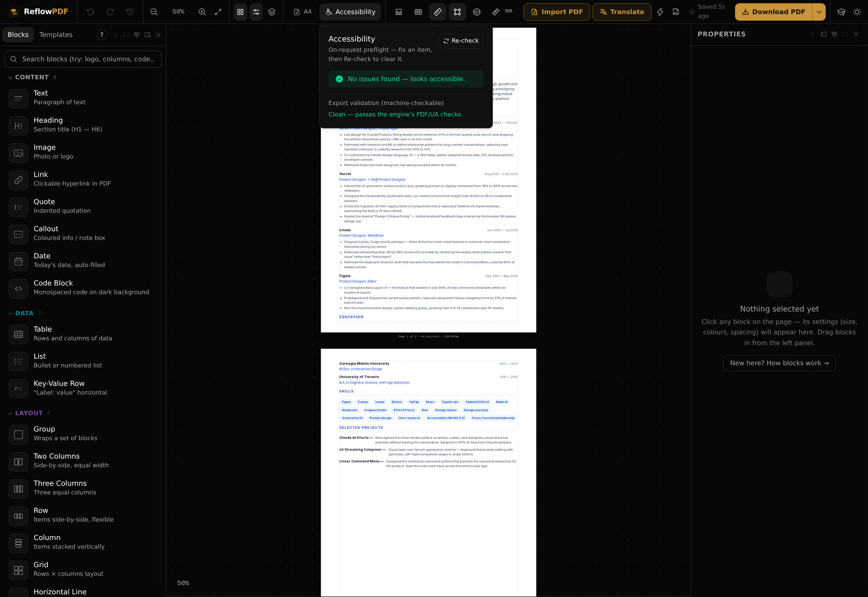Viewport: 868px width, 597px height.
Task: Close the Accessibility popover via toolbar button
Action: pos(350,12)
